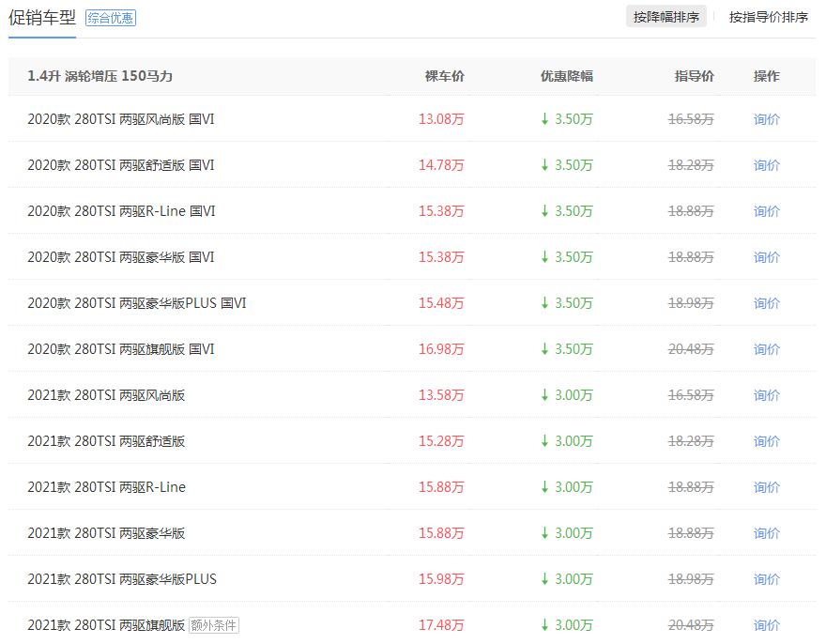Open model 2021款 280TSI 两驱旗舰版
Screen dimensions: 826x644
[x=106, y=625]
